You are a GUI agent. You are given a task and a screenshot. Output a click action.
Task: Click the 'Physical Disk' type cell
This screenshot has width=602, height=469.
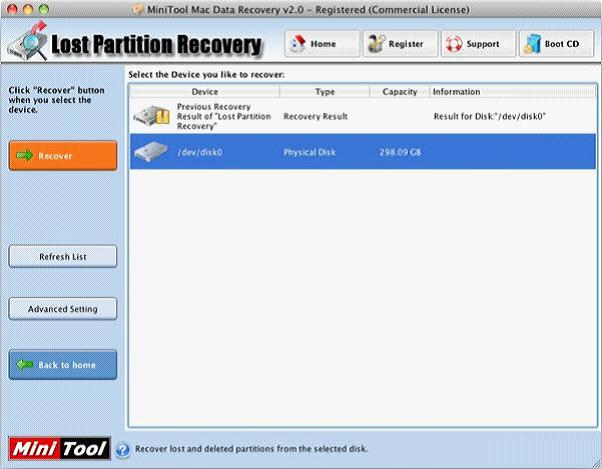[x=309, y=152]
